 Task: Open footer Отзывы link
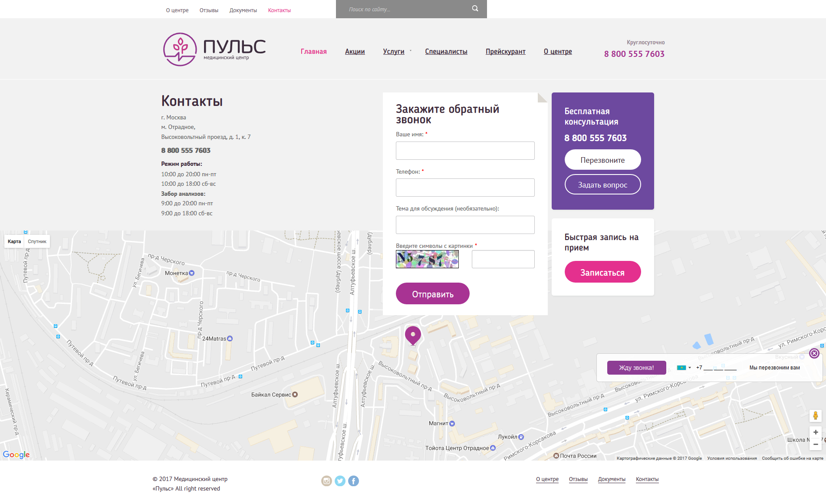click(578, 479)
